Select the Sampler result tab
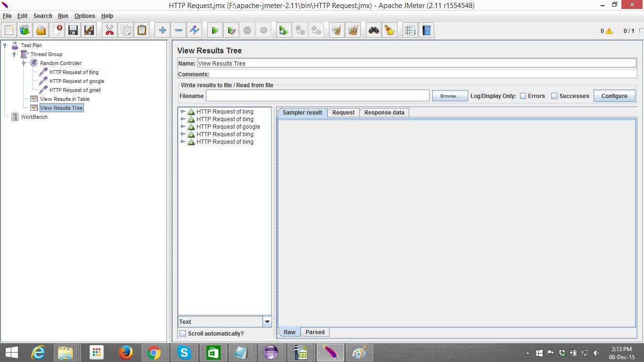The width and height of the screenshot is (644, 362). [x=302, y=113]
